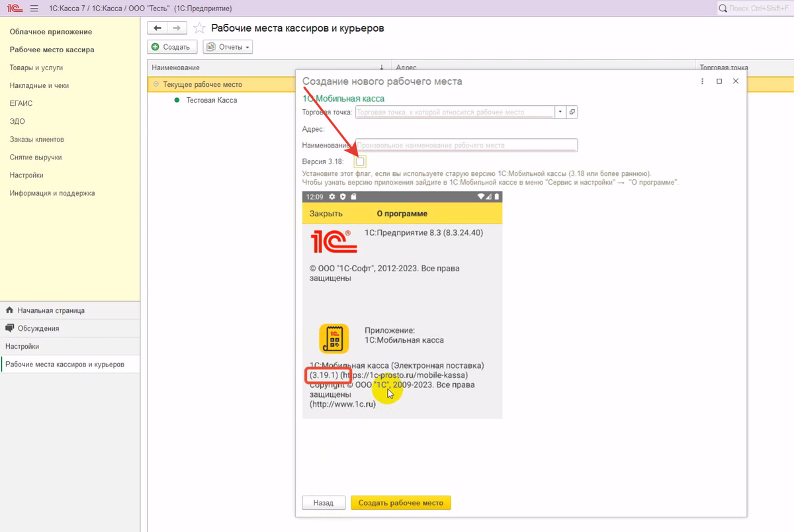Viewport: 794px width, 532px height.
Task: Sort by the Наименование column header
Action: click(268, 67)
